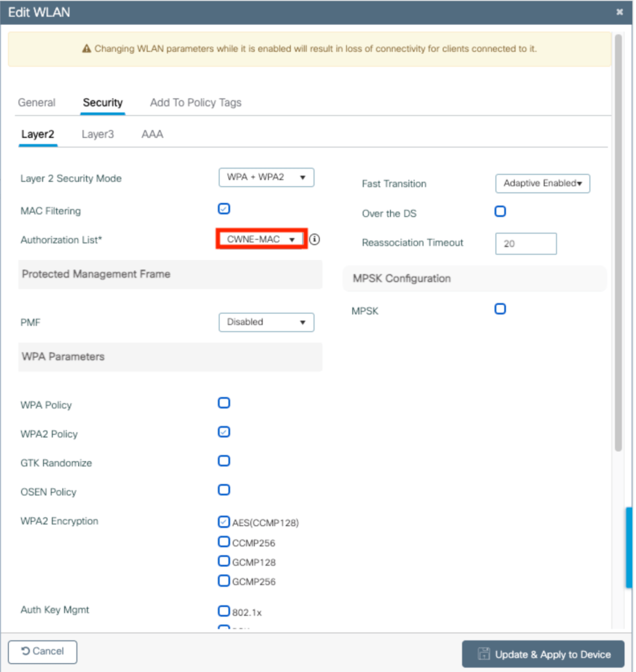Close the Edit WLAN dialog
This screenshot has height=672, width=636.
[x=619, y=12]
